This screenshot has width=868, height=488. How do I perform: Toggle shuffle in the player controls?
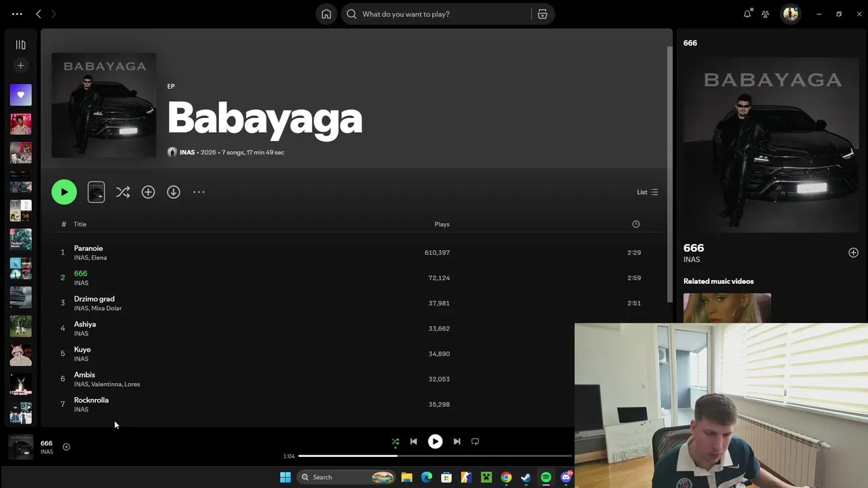395,441
